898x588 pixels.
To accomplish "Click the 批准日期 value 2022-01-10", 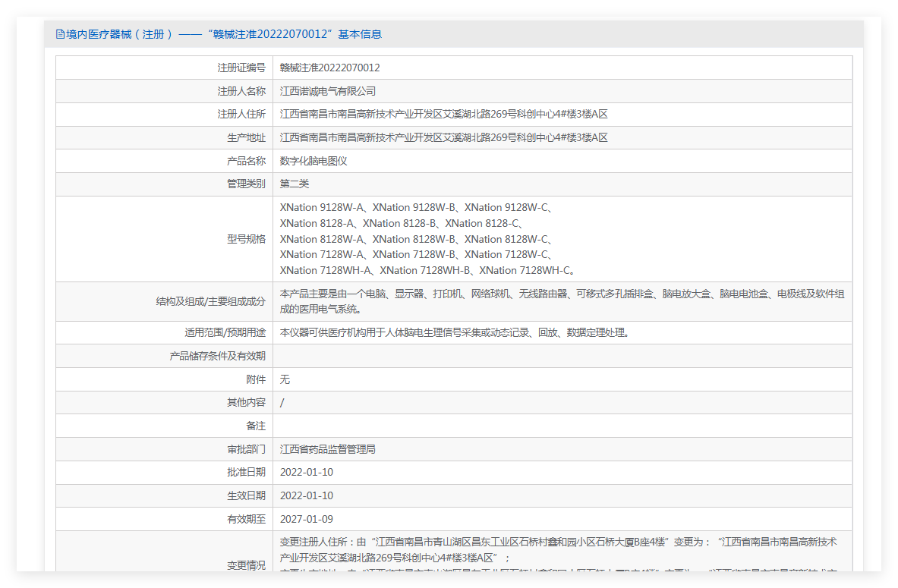I will pos(307,473).
